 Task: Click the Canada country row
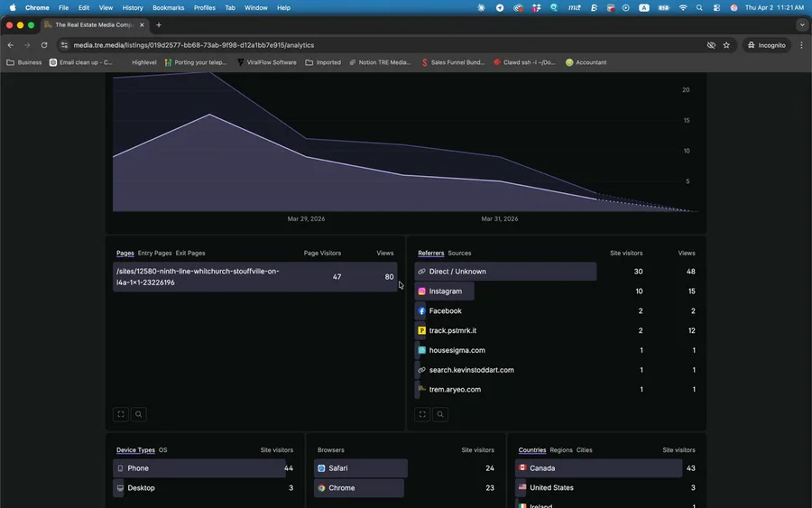point(606,468)
